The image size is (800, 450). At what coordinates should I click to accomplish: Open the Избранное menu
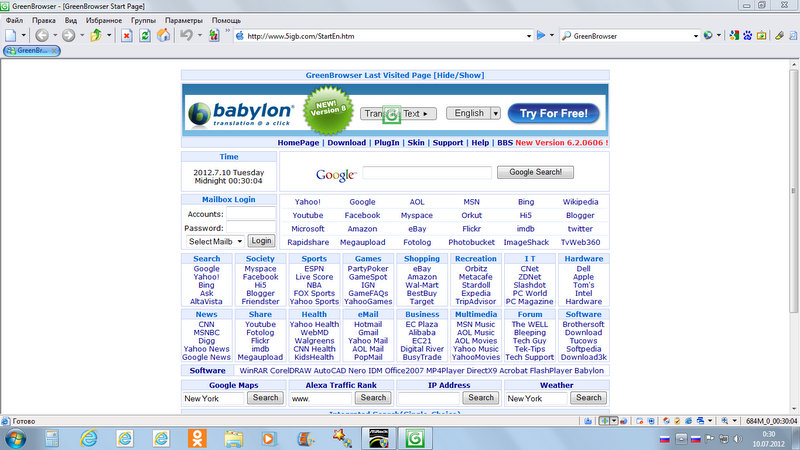click(104, 20)
